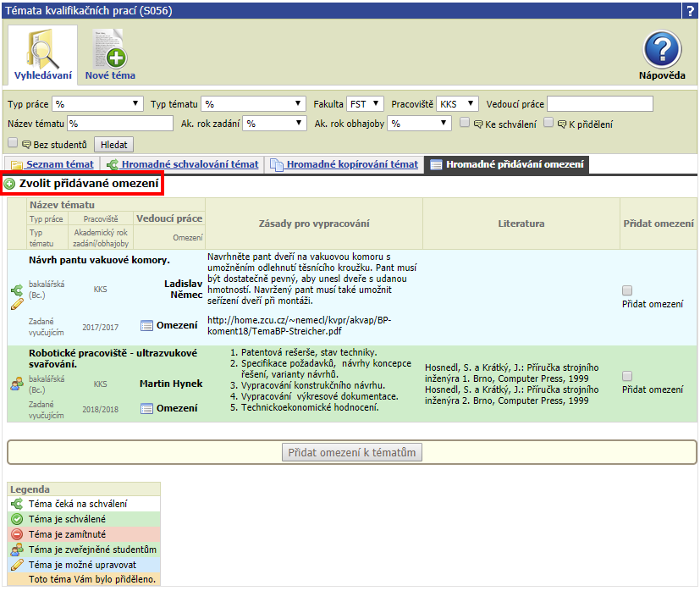Click legend entry Toto téma Vám bylo přiděleno

(x=92, y=579)
